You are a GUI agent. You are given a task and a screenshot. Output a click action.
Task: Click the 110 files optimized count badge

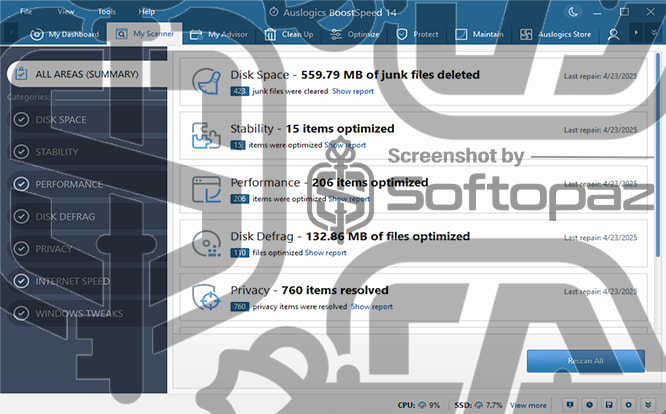pos(240,253)
